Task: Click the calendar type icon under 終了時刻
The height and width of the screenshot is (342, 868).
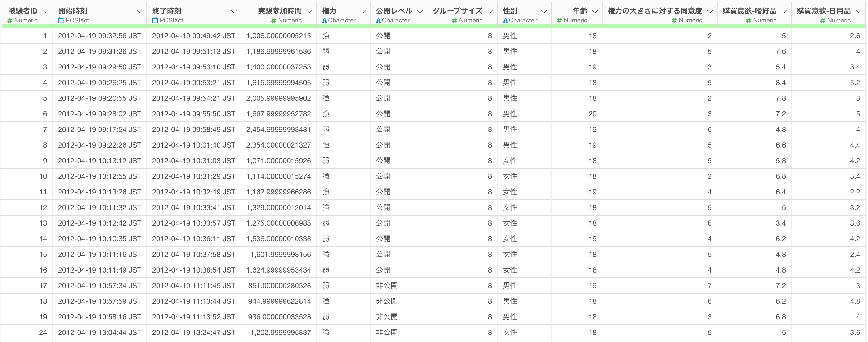Action: pos(155,20)
